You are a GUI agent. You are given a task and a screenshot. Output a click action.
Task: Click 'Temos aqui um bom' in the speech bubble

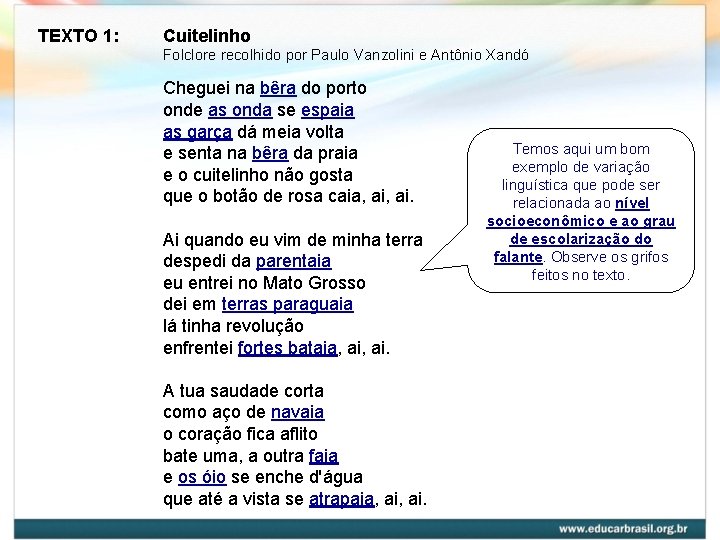tap(581, 149)
